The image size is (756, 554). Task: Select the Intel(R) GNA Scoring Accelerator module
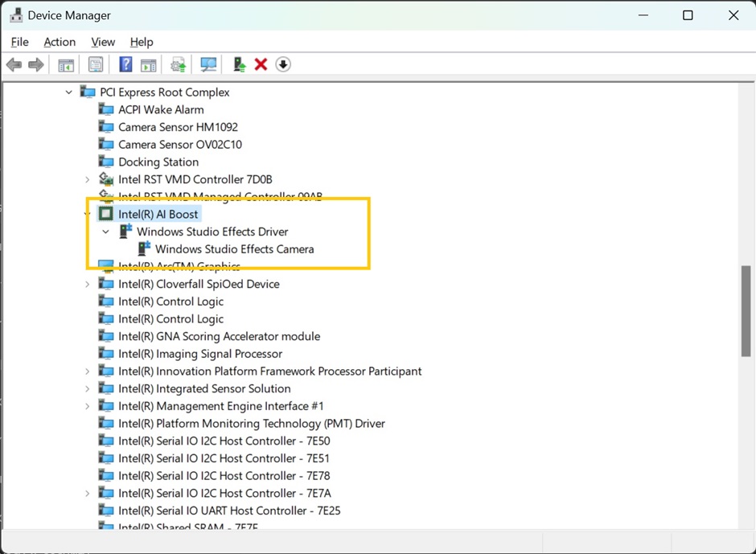coord(219,336)
